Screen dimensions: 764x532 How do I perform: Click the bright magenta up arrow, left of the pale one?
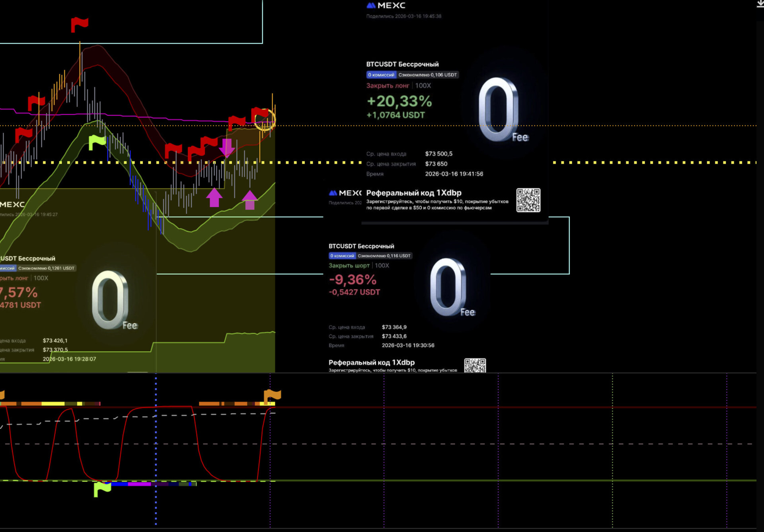(x=214, y=197)
